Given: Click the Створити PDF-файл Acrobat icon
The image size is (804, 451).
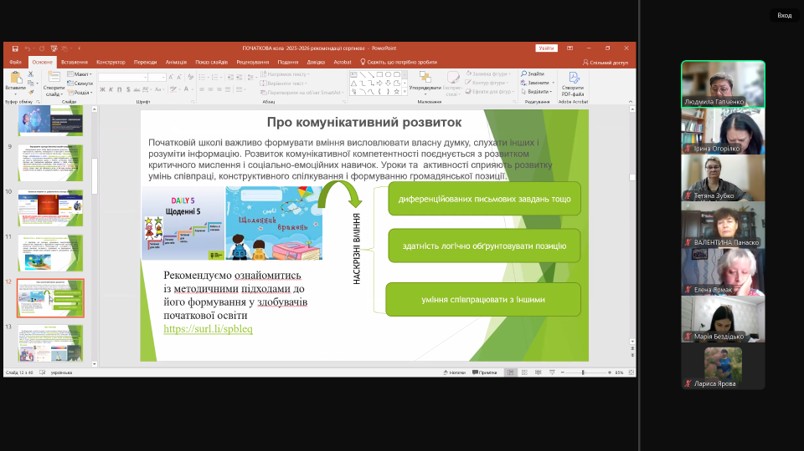Looking at the screenshot, I should click(573, 80).
